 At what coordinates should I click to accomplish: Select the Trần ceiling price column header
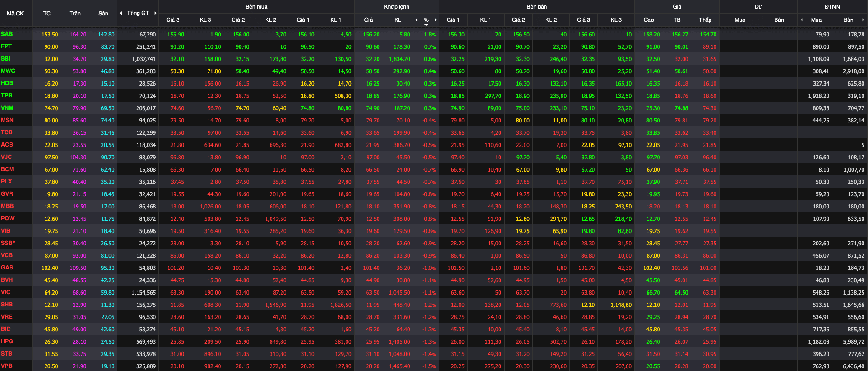(x=75, y=14)
